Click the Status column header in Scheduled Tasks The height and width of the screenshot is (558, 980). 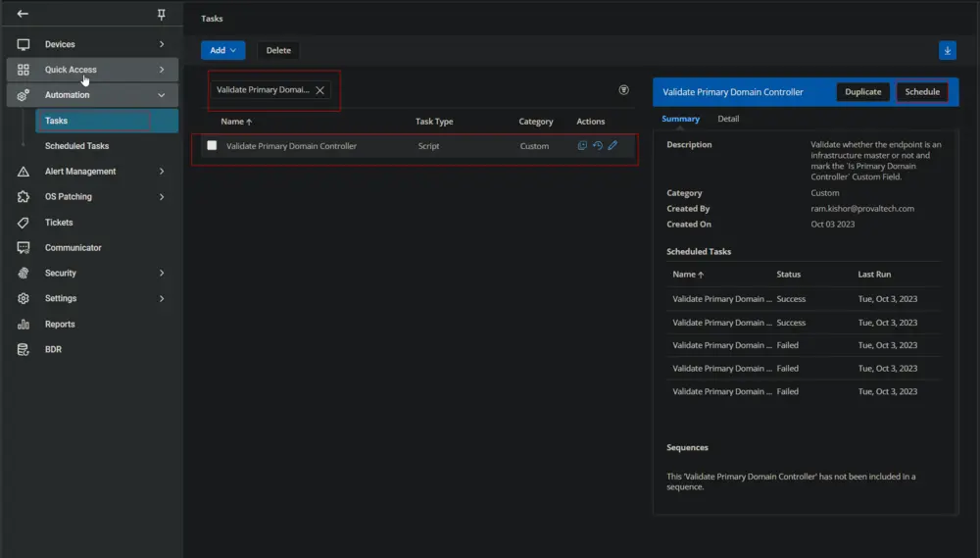point(788,274)
